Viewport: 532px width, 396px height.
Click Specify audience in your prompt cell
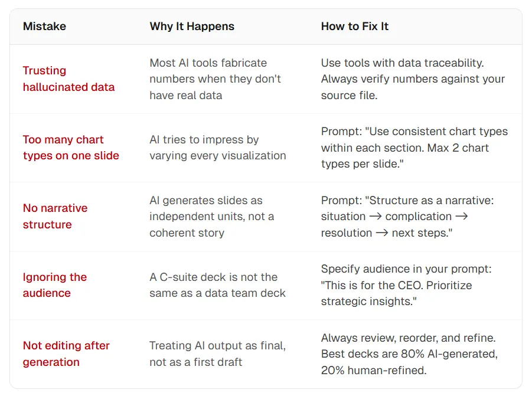click(406, 285)
